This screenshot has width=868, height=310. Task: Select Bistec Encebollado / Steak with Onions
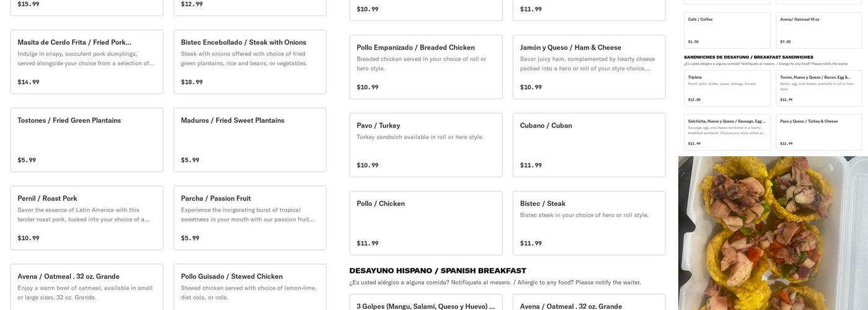pos(250,62)
